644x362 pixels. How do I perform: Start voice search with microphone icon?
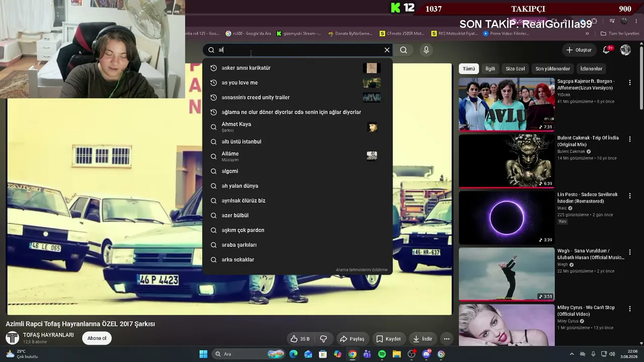click(426, 50)
